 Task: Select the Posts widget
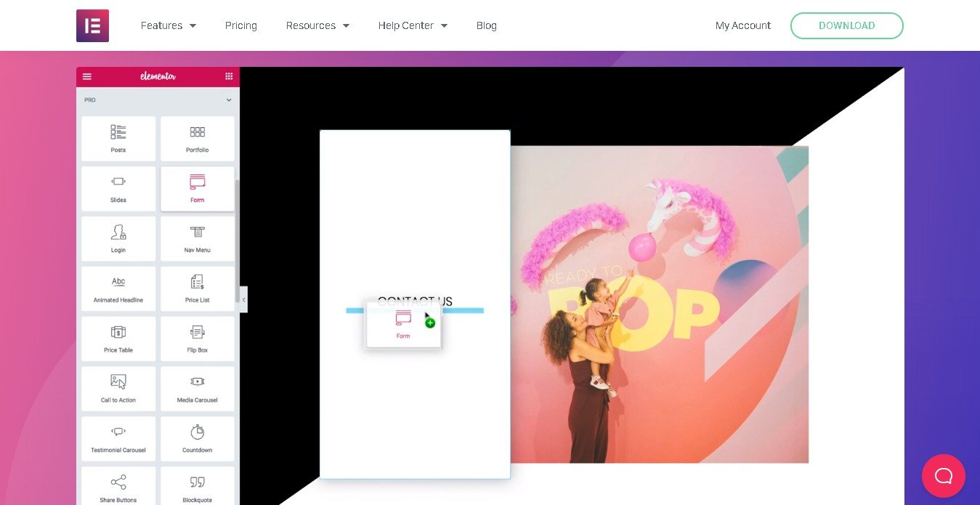[118, 139]
